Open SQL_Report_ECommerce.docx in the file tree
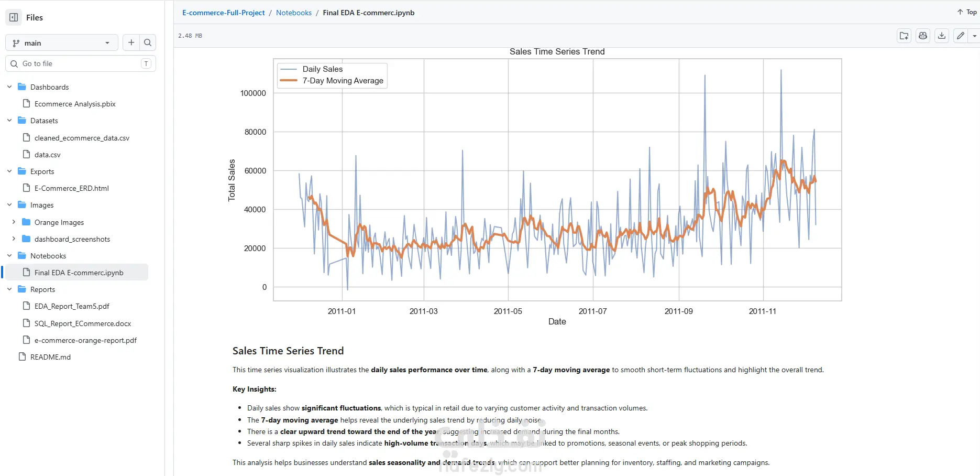The height and width of the screenshot is (476, 980). point(83,323)
